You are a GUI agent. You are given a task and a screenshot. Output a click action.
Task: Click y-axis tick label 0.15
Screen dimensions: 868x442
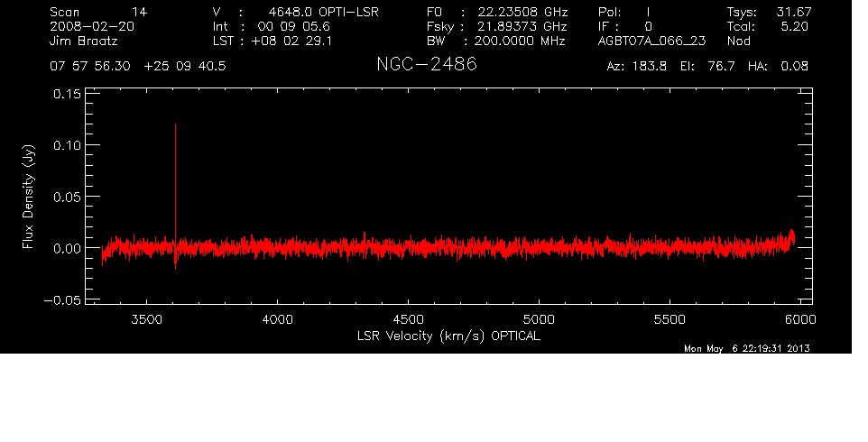pyautogui.click(x=67, y=94)
